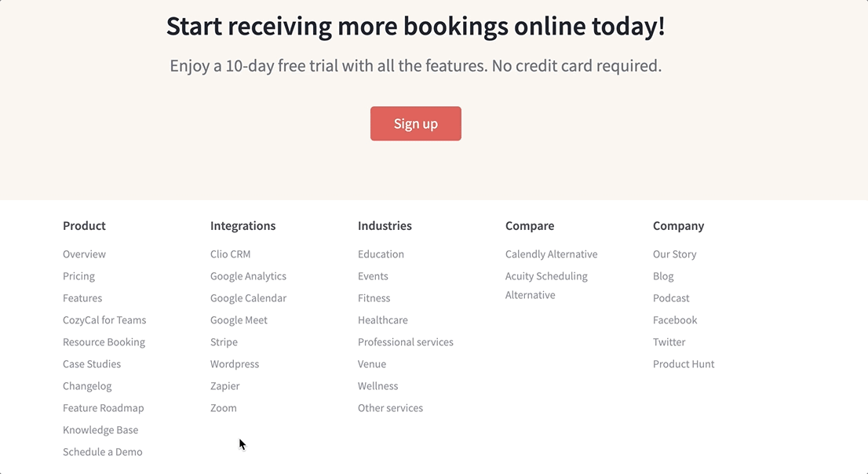Go to the product Overview link
The height and width of the screenshot is (474, 868).
[84, 254]
